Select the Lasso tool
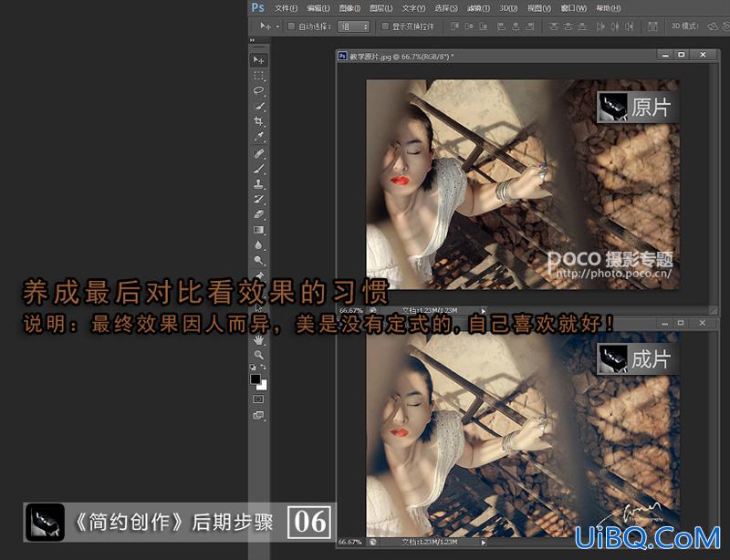Screen dimensions: 730x560 point(258,90)
